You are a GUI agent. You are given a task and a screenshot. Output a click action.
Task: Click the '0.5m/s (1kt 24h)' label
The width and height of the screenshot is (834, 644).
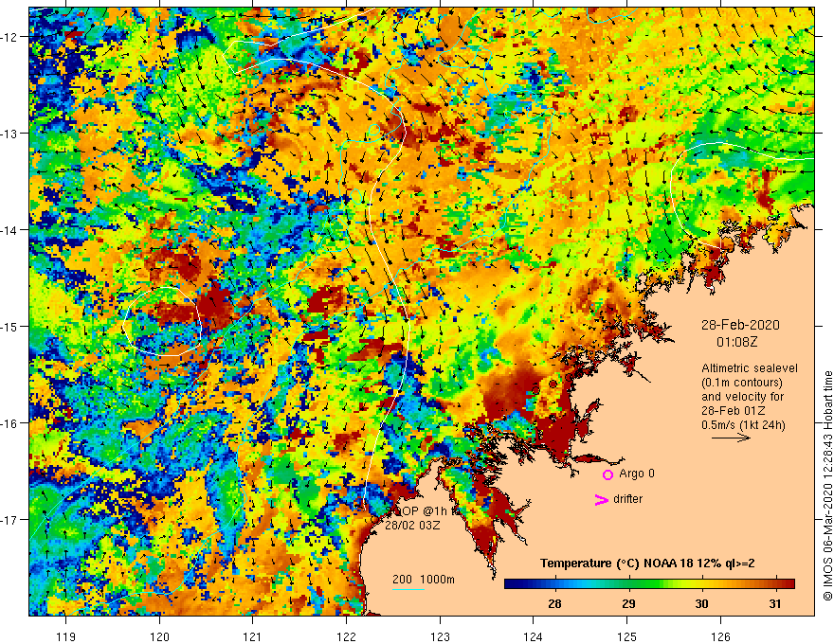click(743, 425)
